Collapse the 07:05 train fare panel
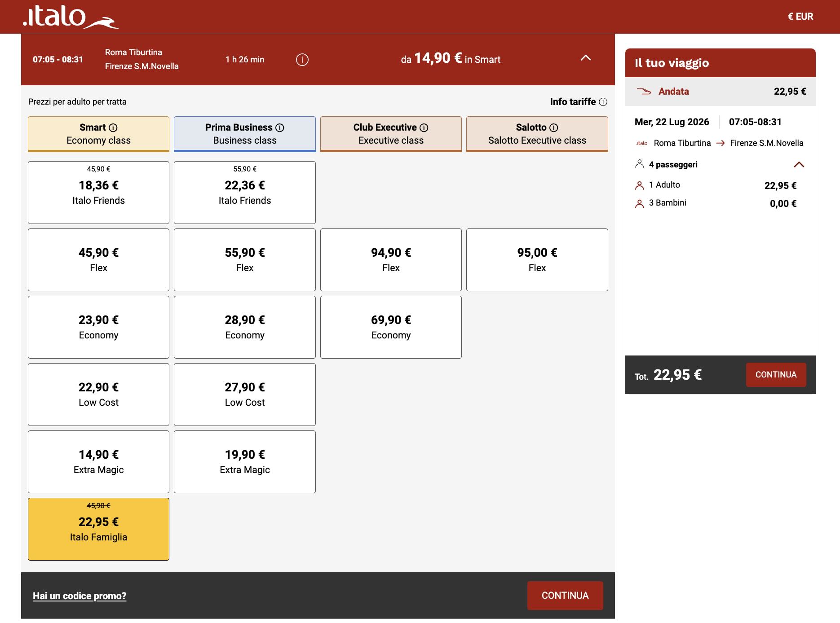840x623 pixels. click(586, 58)
